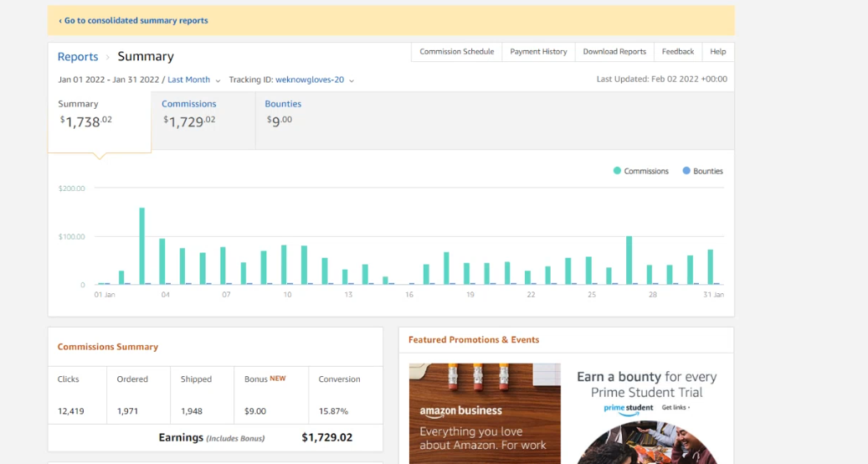Viewport: 868px width, 464px height.
Task: Click the tallest commission bar near 03 Jan
Action: [x=142, y=246]
